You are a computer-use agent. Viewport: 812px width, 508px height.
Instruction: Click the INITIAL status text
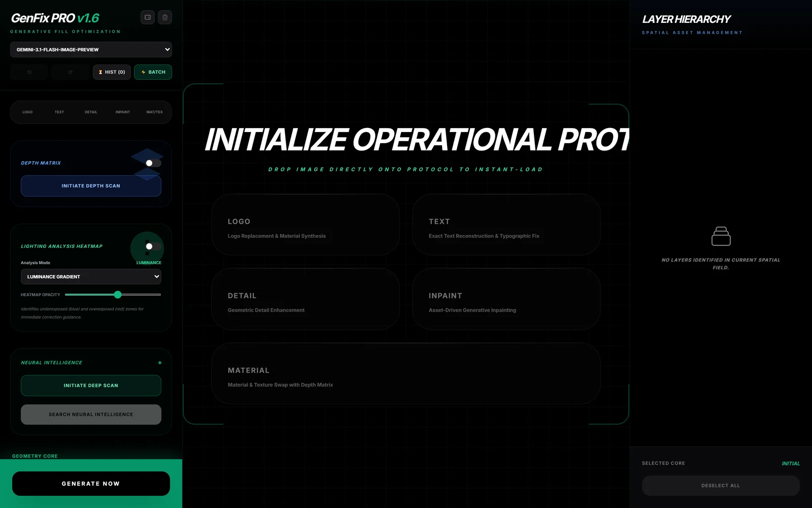click(x=791, y=463)
